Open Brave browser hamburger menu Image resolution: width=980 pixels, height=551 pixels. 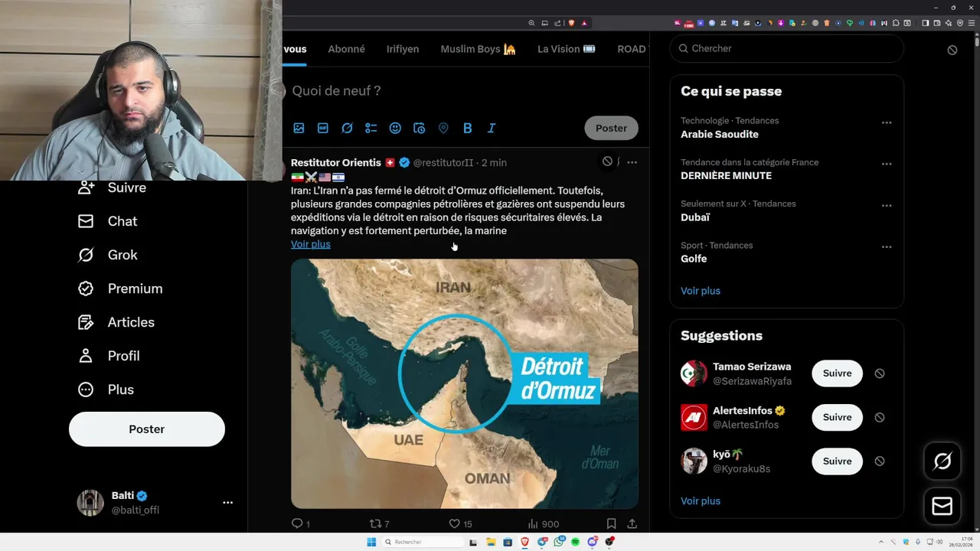click(972, 23)
